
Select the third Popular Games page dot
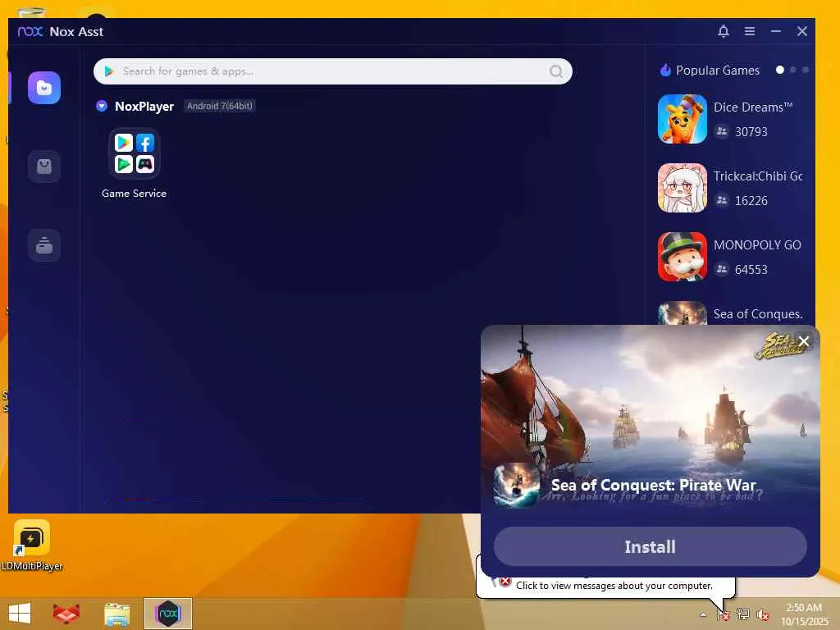click(x=806, y=70)
